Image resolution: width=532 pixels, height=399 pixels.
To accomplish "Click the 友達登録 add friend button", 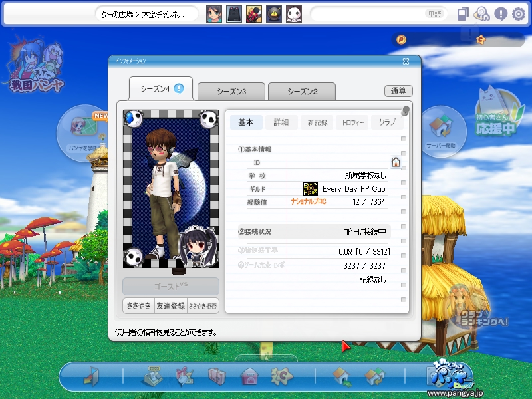I will [x=171, y=306].
